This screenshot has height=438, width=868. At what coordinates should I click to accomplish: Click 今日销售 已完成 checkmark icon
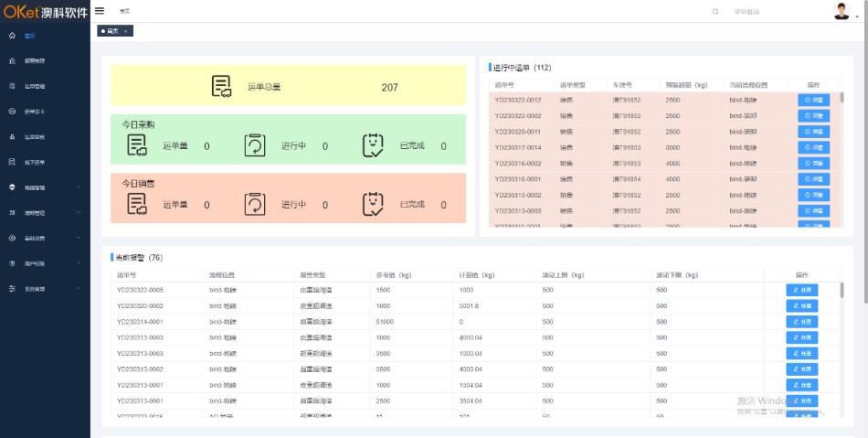(373, 204)
